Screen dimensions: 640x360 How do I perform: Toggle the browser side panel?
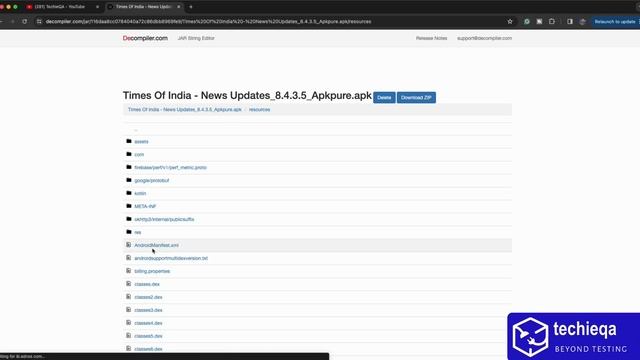pos(570,22)
